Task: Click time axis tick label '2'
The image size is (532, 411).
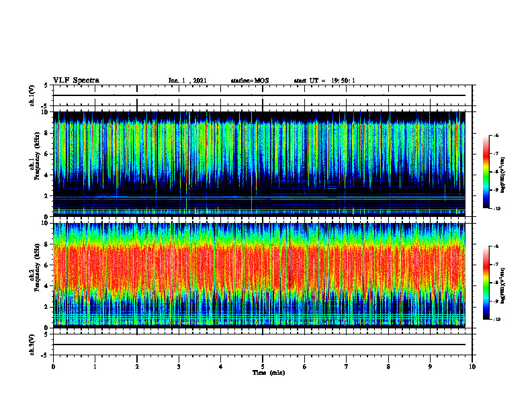Action: click(x=137, y=367)
